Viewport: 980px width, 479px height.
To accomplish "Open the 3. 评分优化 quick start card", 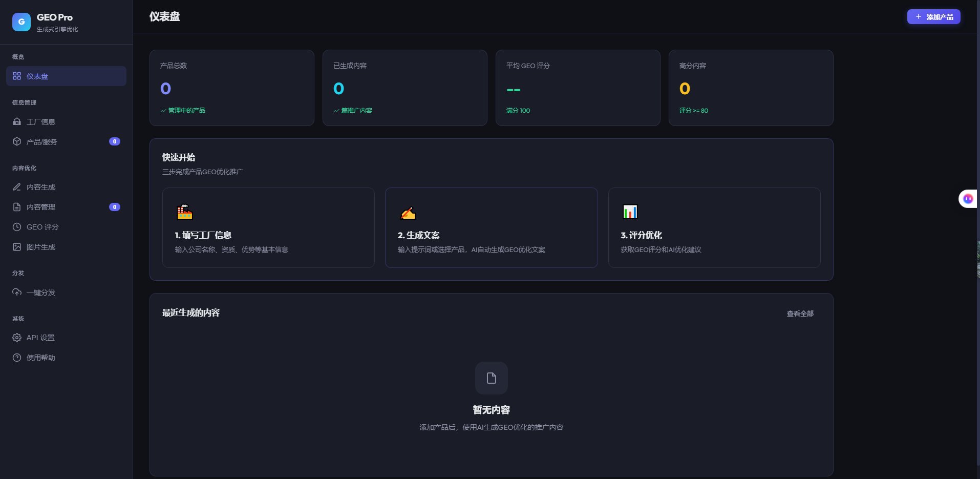I will 714,227.
